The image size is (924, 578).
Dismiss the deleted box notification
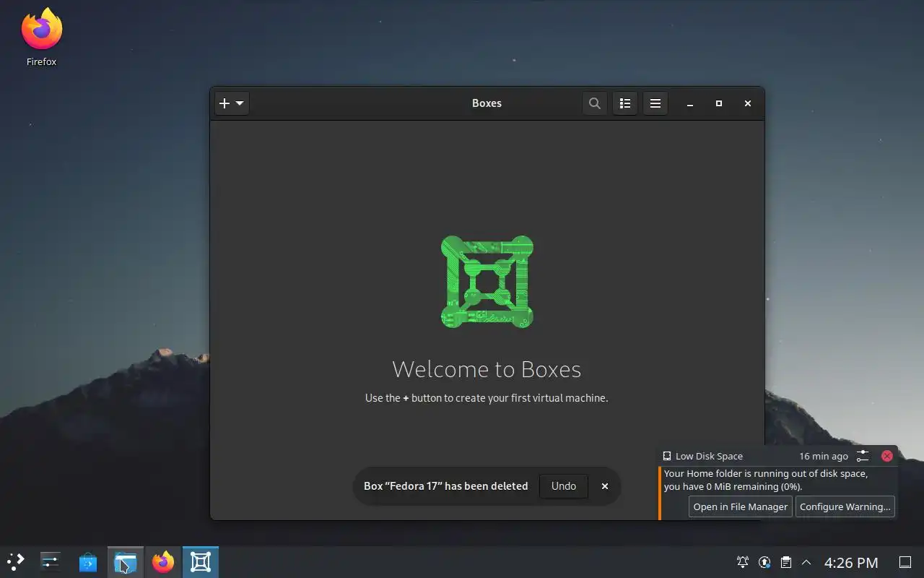[605, 486]
